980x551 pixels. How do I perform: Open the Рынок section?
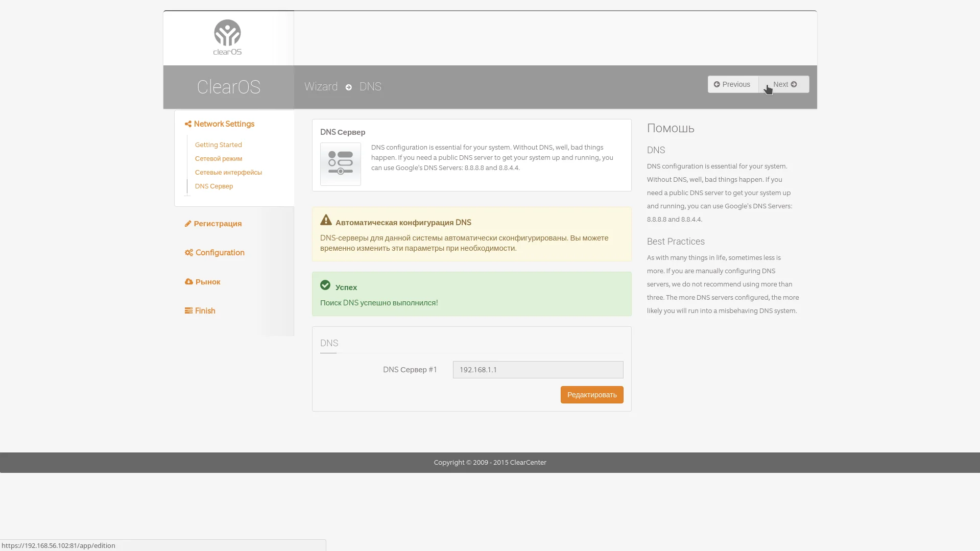203,282
